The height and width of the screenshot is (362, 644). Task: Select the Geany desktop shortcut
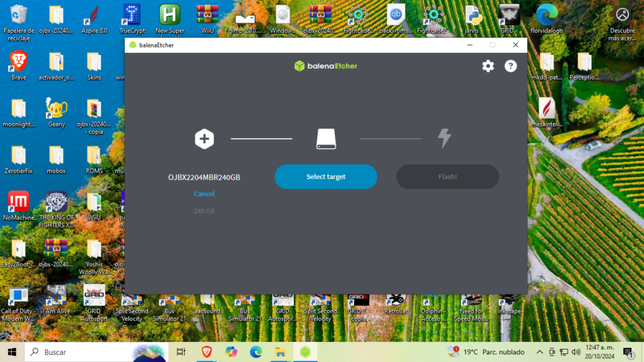tap(56, 112)
